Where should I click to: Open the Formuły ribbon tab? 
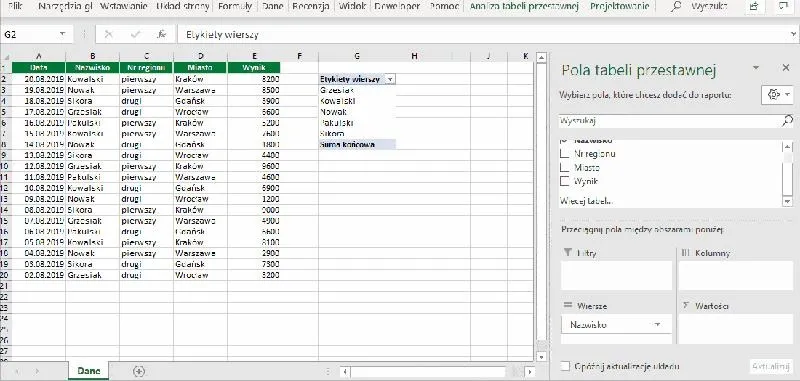tap(235, 7)
